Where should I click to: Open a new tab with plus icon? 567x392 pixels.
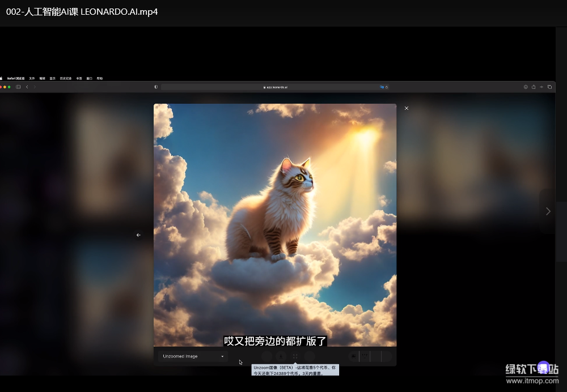(x=541, y=87)
